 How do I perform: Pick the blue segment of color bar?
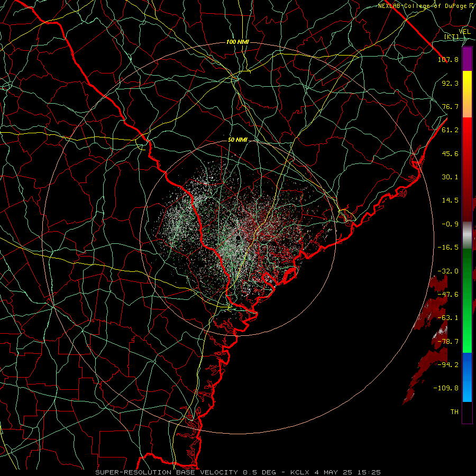(x=467, y=377)
